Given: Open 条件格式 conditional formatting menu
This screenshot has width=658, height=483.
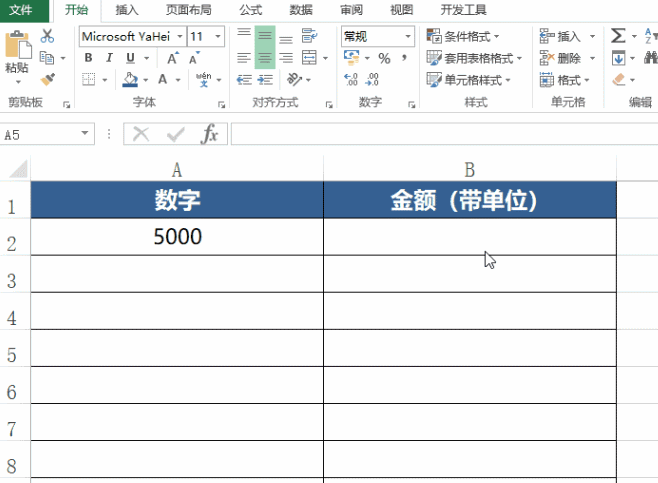Looking at the screenshot, I should point(463,36).
